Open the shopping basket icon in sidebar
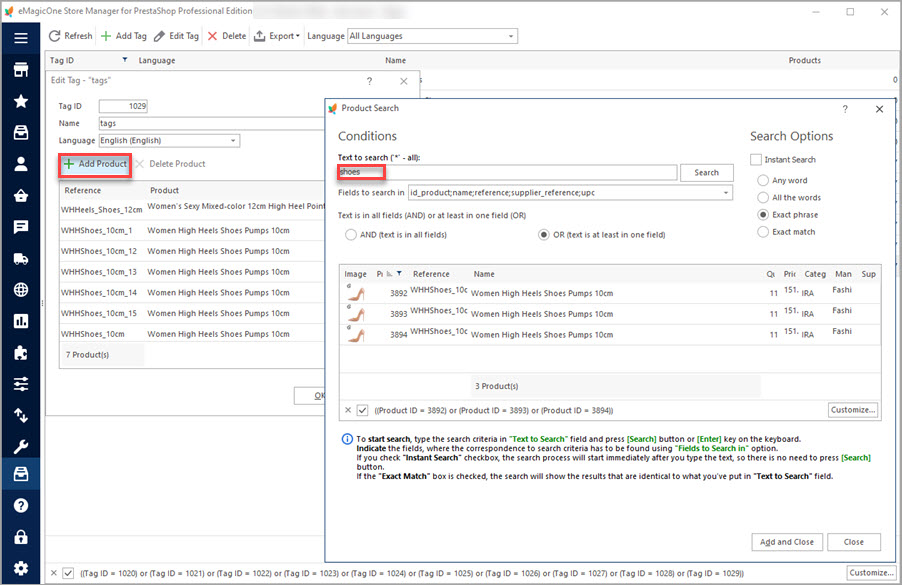Image resolution: width=902 pixels, height=585 pixels. click(x=21, y=196)
